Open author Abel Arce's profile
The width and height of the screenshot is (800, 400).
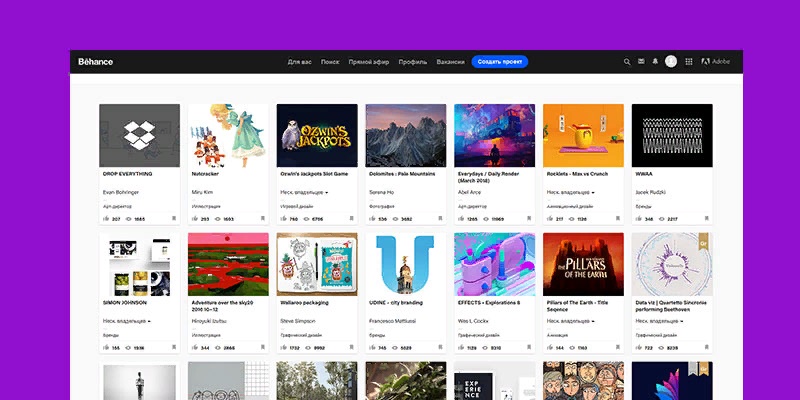tap(469, 192)
